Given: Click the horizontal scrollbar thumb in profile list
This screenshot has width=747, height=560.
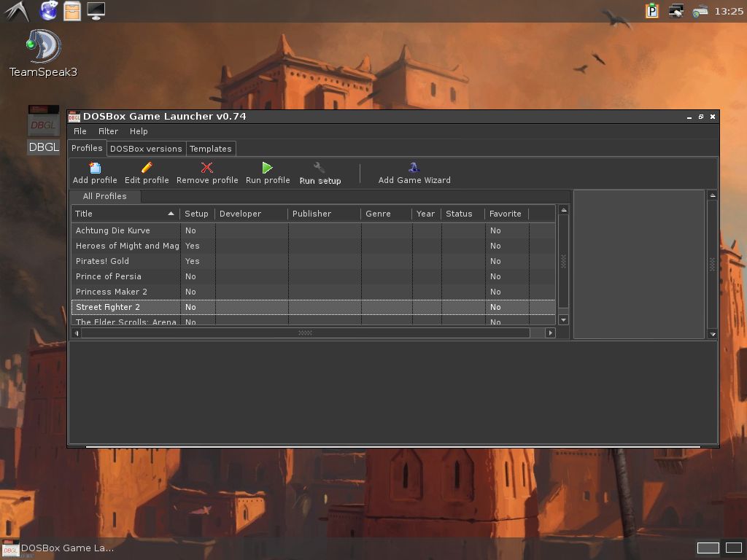Looking at the screenshot, I should [x=306, y=332].
